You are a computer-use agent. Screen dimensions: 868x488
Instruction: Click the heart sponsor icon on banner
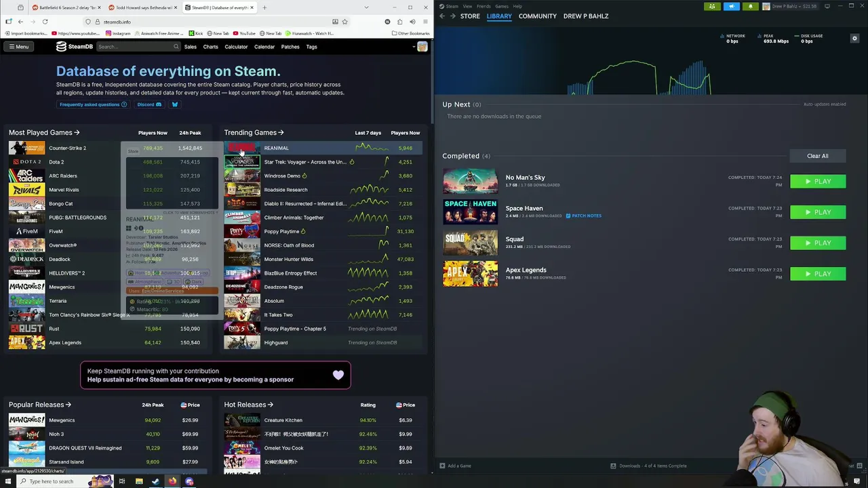point(338,375)
